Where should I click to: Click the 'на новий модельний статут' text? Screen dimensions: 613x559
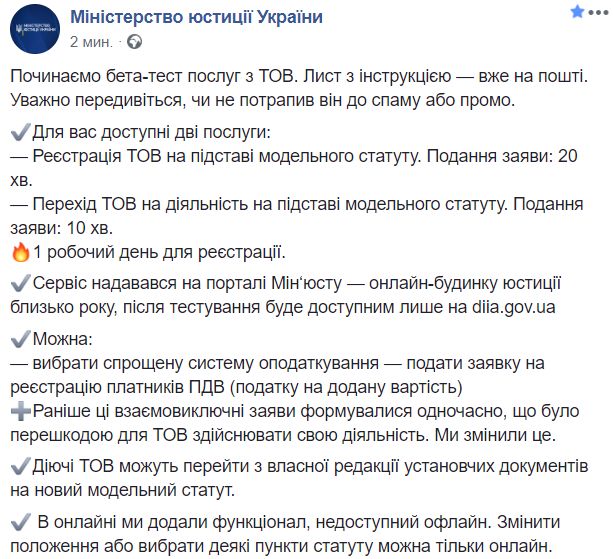tap(122, 490)
